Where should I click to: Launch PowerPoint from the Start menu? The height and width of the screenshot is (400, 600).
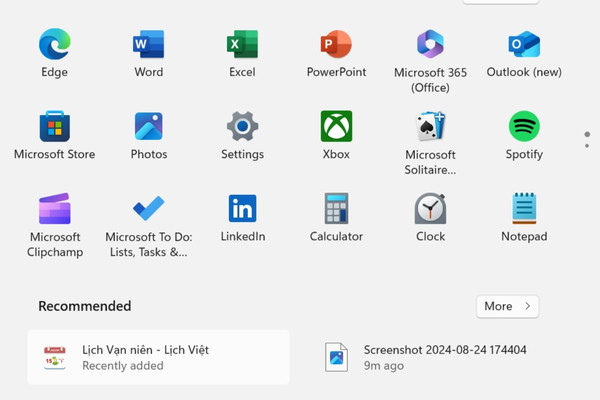336,44
